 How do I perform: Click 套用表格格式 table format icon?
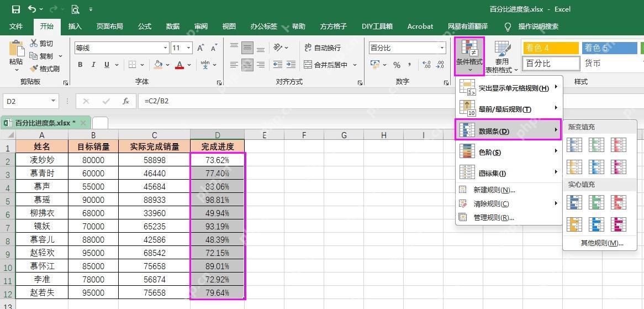[502, 49]
